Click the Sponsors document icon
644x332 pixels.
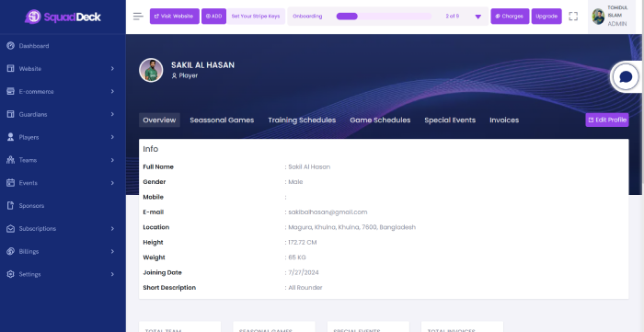pos(11,206)
